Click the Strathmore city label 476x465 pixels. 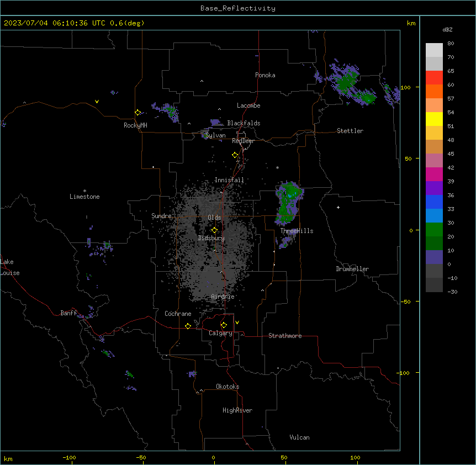[285, 336]
